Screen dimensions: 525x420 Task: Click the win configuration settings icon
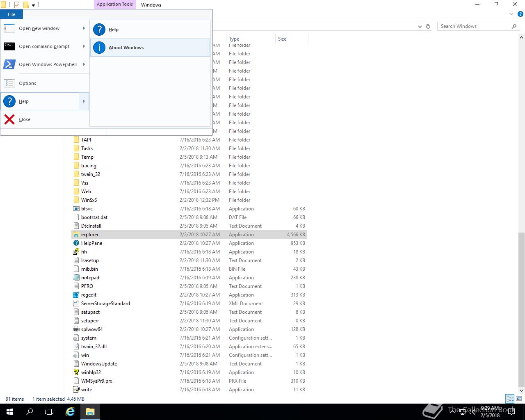pyautogui.click(x=76, y=355)
